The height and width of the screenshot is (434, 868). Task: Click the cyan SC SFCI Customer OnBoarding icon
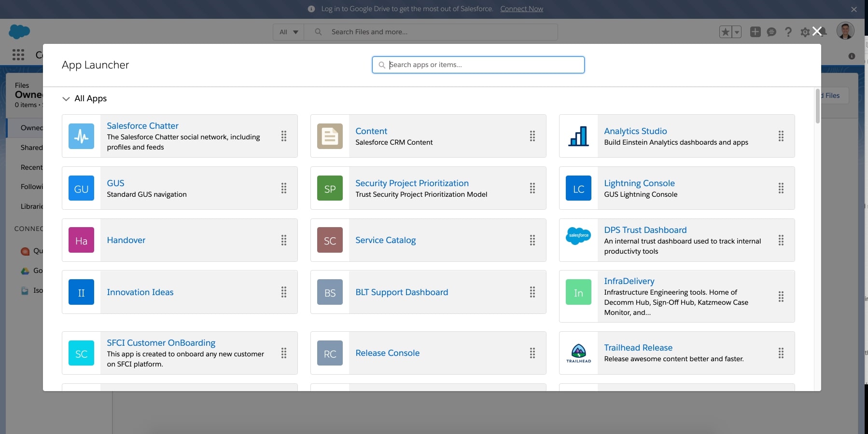coord(81,353)
